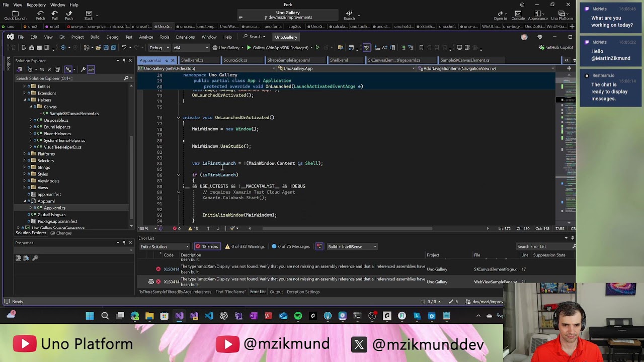Select App.xaml.cs in Solution Explorer
Viewport: 644px width, 362px height.
click(54, 208)
